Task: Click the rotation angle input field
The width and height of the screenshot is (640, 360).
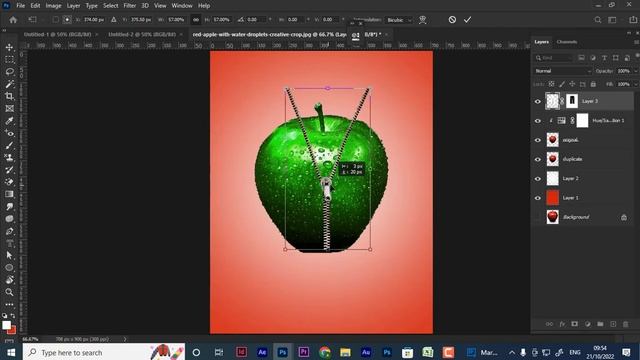Action: pos(256,20)
